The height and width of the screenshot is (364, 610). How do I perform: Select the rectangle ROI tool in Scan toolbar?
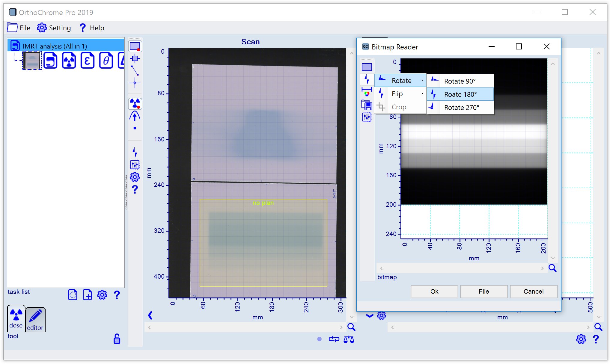(135, 47)
